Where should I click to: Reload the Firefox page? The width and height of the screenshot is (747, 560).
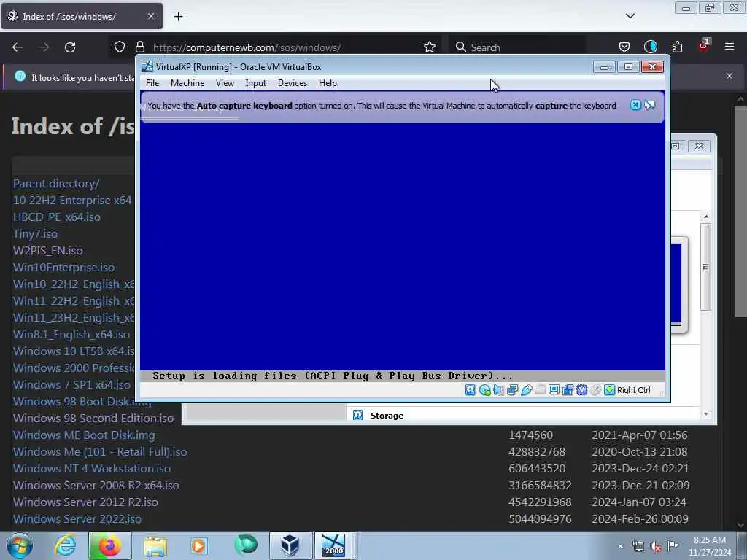tap(70, 47)
